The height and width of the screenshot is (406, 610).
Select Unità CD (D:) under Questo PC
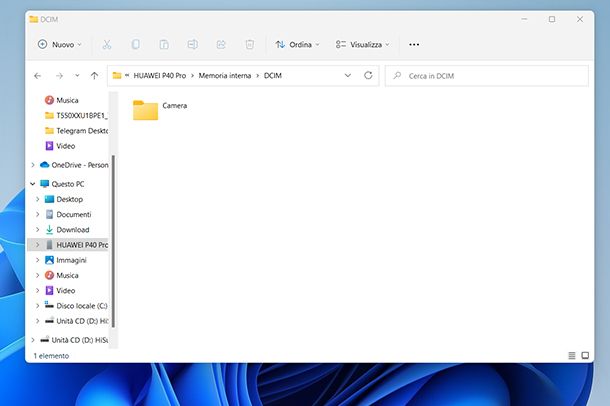click(x=76, y=321)
